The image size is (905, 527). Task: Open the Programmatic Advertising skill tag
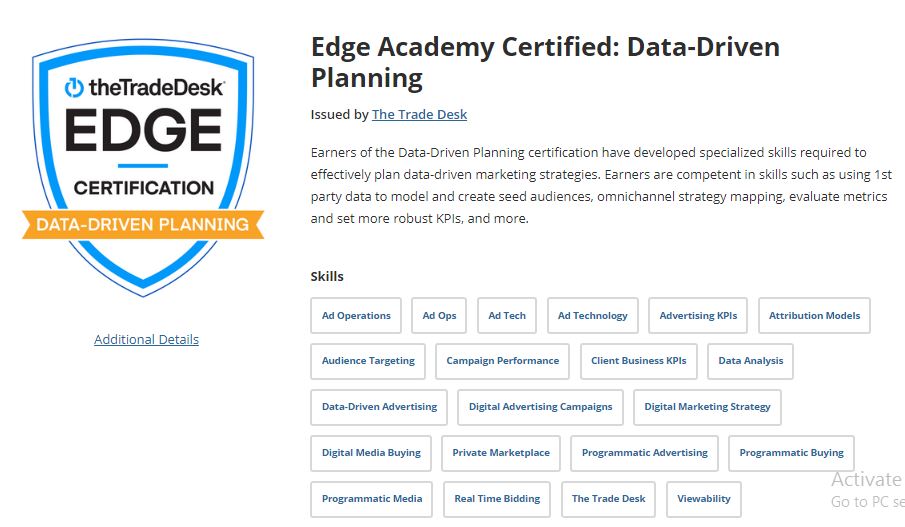[x=644, y=454]
